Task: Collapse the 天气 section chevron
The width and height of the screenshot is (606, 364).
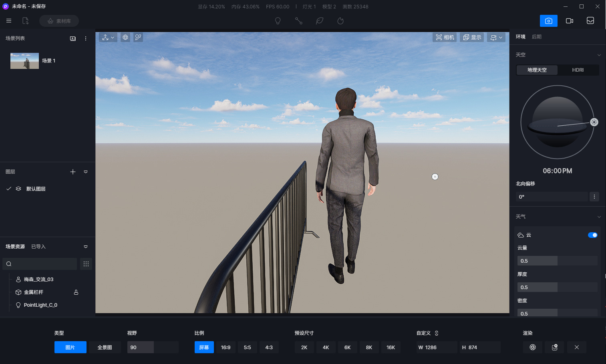Action: pos(599,217)
